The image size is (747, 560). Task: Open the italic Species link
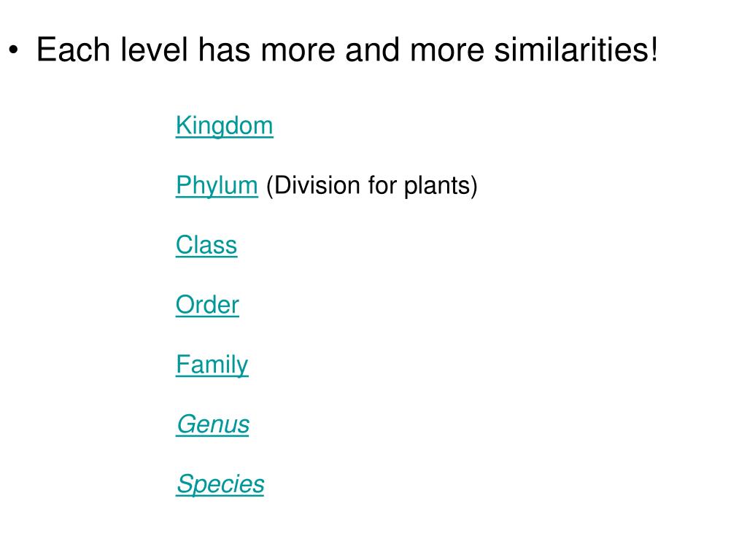(x=220, y=484)
